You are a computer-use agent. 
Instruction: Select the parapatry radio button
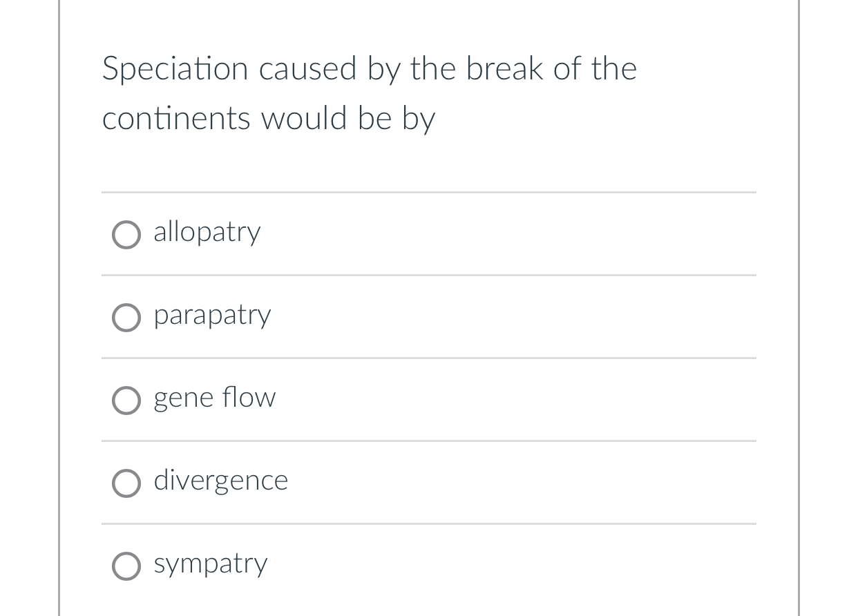126,318
